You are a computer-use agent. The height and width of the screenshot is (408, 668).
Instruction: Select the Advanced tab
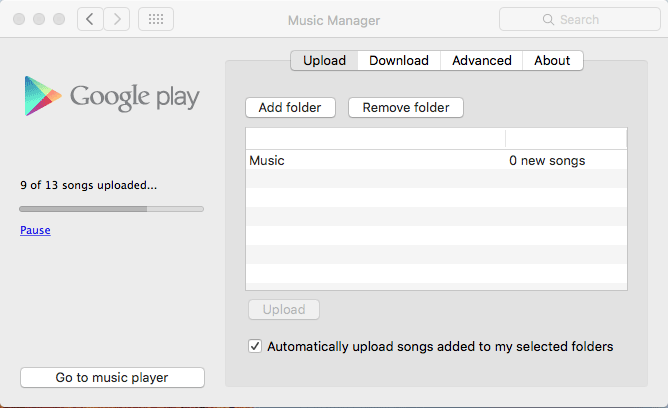click(481, 60)
